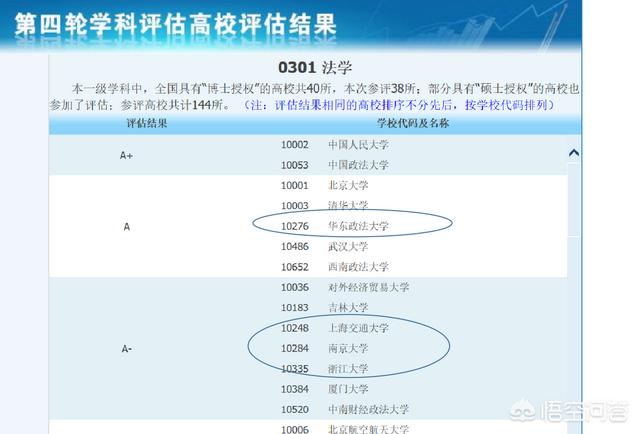The height and width of the screenshot is (434, 640).
Task: Click the circled 南京大学 entry
Action: coord(348,348)
